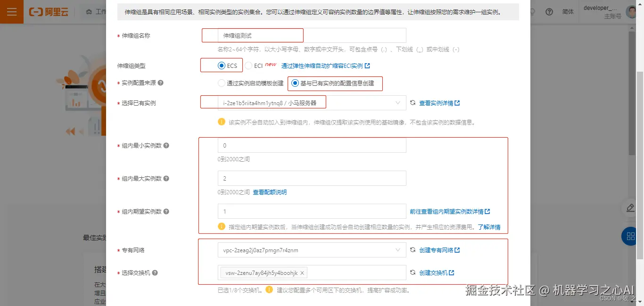Click the blue grid shortcut icon
The height and width of the screenshot is (306, 644).
629,236
